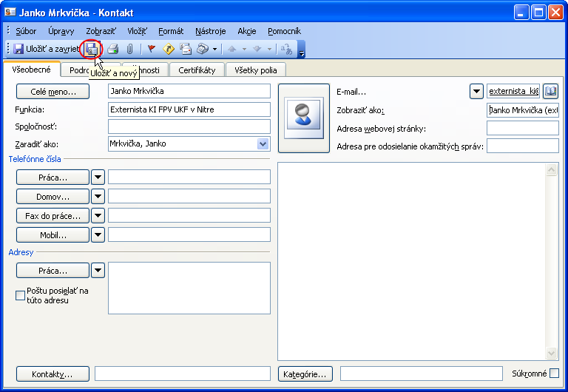This screenshot has height=392, width=568.
Task: Enable Poštu posielať na túto adresu checkbox
Action: (x=20, y=296)
